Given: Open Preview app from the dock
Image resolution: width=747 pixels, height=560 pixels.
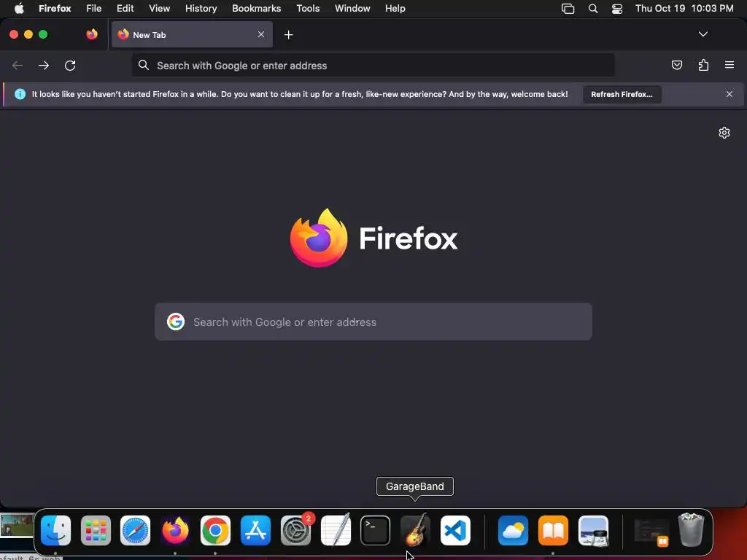Looking at the screenshot, I should (593, 531).
